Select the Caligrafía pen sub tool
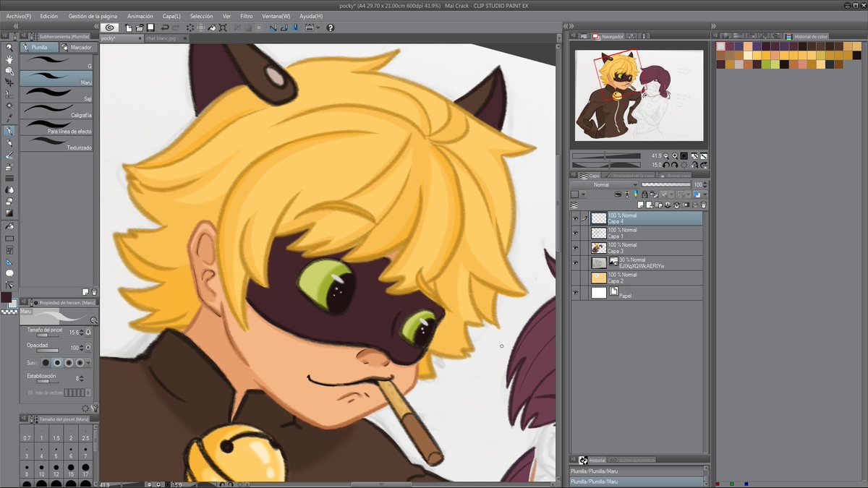 coord(56,111)
